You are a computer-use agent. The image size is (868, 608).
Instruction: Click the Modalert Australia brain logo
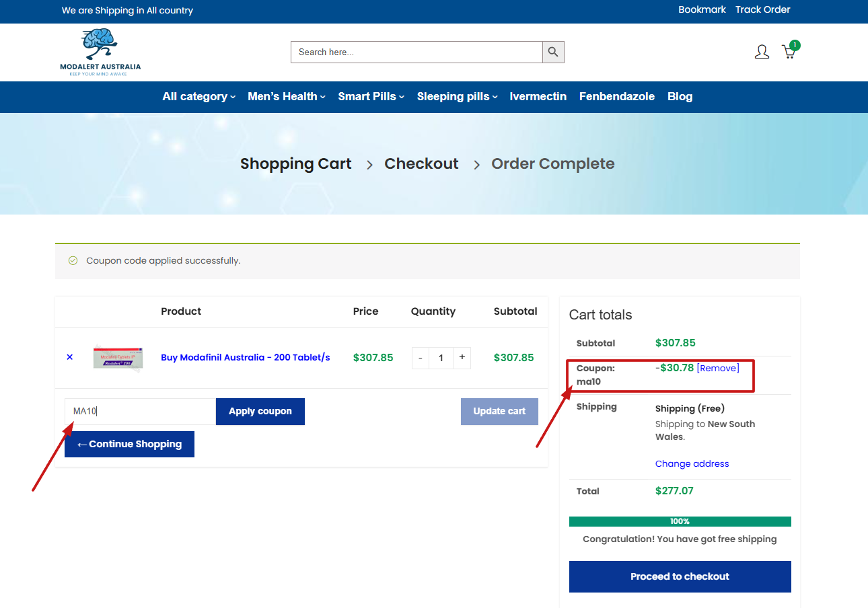coord(100,52)
